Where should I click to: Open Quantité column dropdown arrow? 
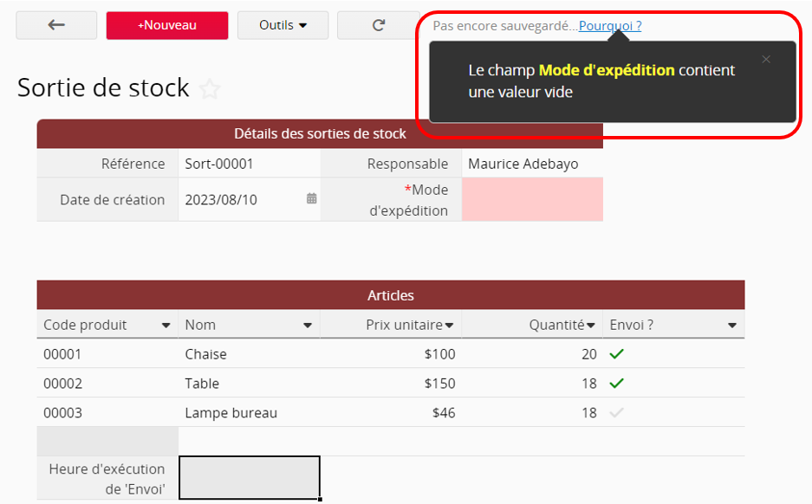click(590, 326)
